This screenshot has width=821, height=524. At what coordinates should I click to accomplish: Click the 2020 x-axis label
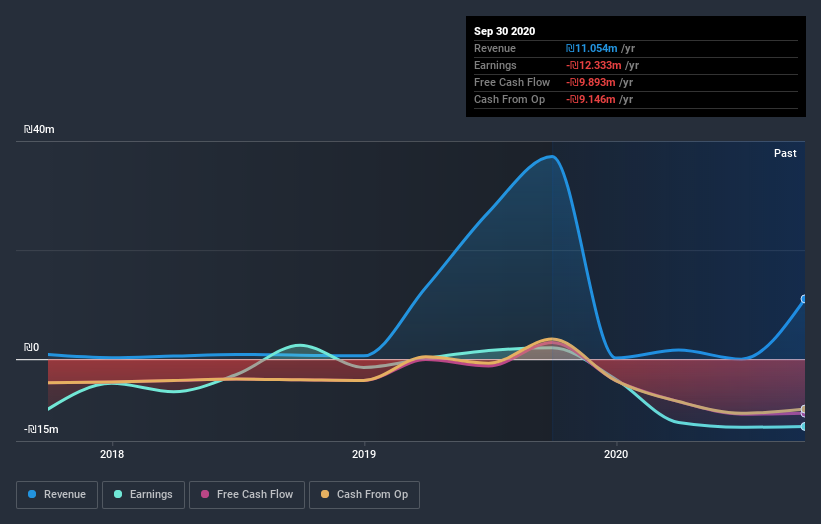[616, 454]
